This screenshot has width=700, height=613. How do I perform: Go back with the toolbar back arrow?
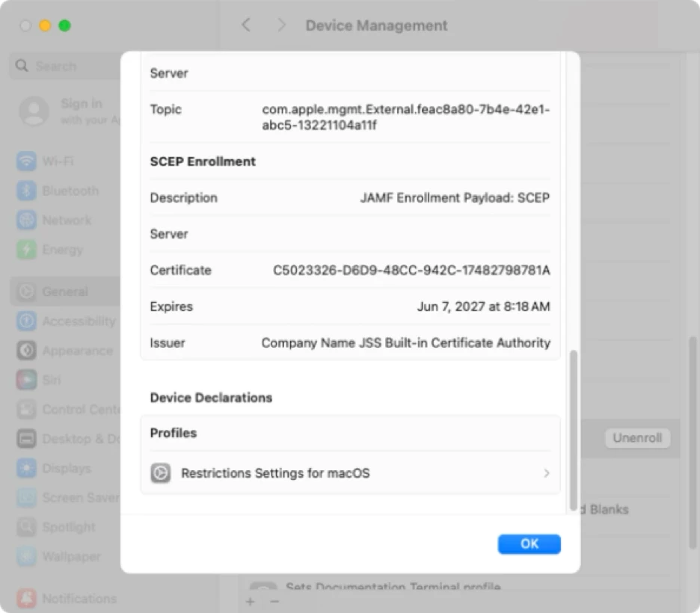pyautogui.click(x=246, y=25)
